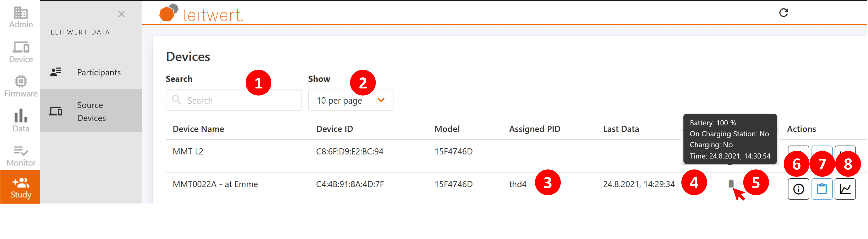
Task: Select the Study section
Action: (21, 188)
